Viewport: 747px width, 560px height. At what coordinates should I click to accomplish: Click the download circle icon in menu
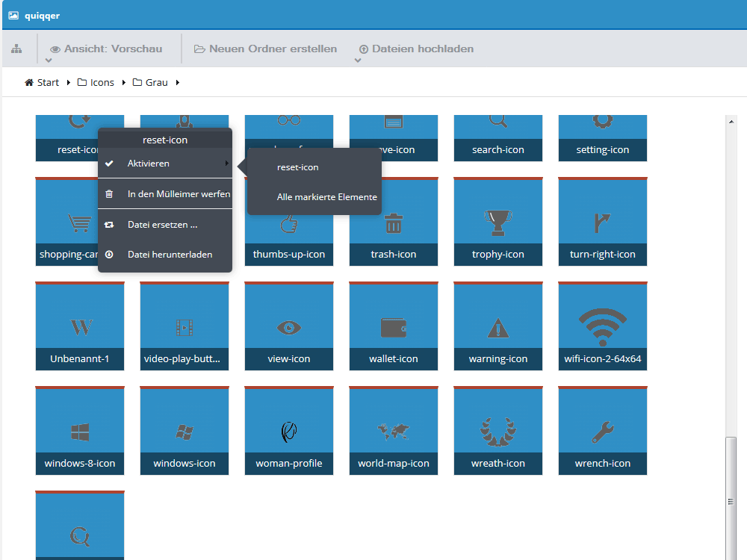109,255
